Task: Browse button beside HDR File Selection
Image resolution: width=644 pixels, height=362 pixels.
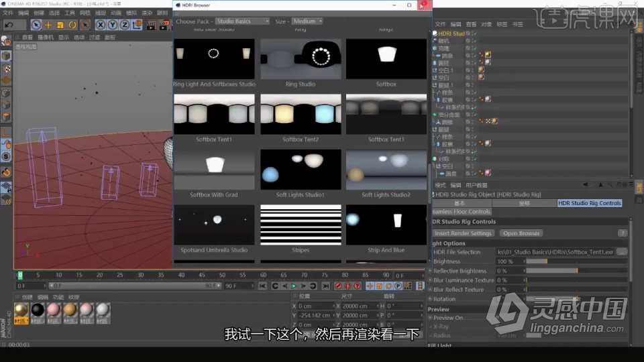Action: point(622,252)
